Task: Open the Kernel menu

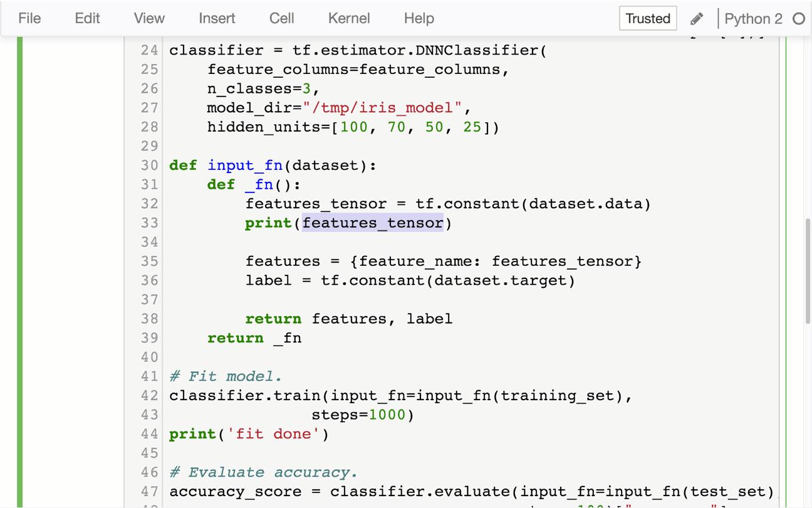Action: 348,18
